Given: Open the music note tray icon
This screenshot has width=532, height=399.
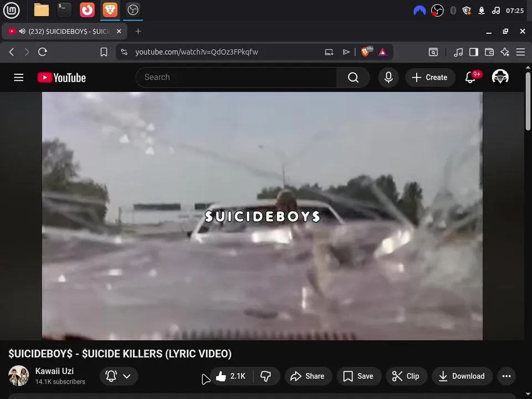Looking at the screenshot, I should click(x=495, y=11).
